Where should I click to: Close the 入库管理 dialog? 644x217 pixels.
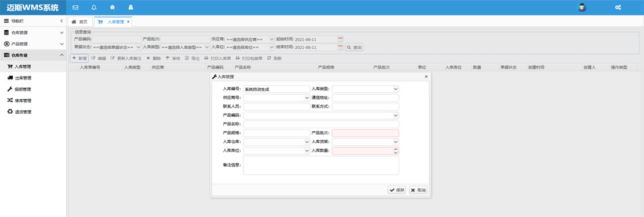426,77
